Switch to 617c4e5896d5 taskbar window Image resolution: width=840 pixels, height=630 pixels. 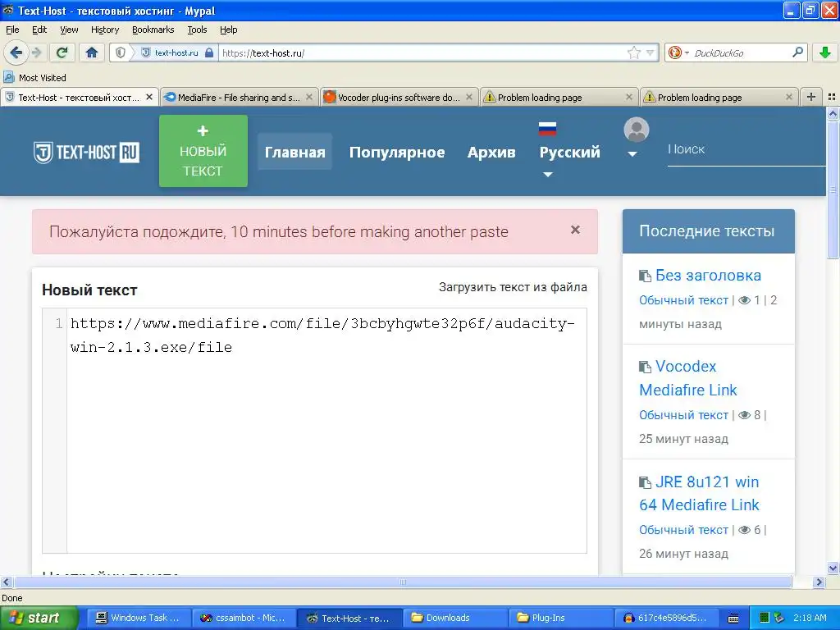coord(666,618)
